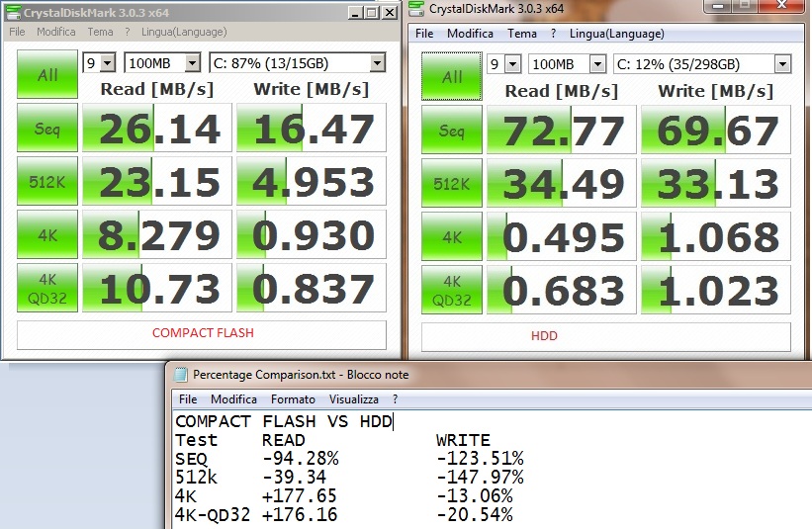Minimize the left CrystalDiskMark window
Screen dimensions: 812x529
[x=354, y=13]
